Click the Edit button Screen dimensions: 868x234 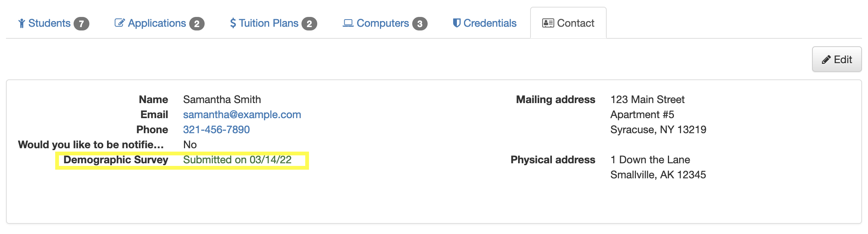[837, 59]
